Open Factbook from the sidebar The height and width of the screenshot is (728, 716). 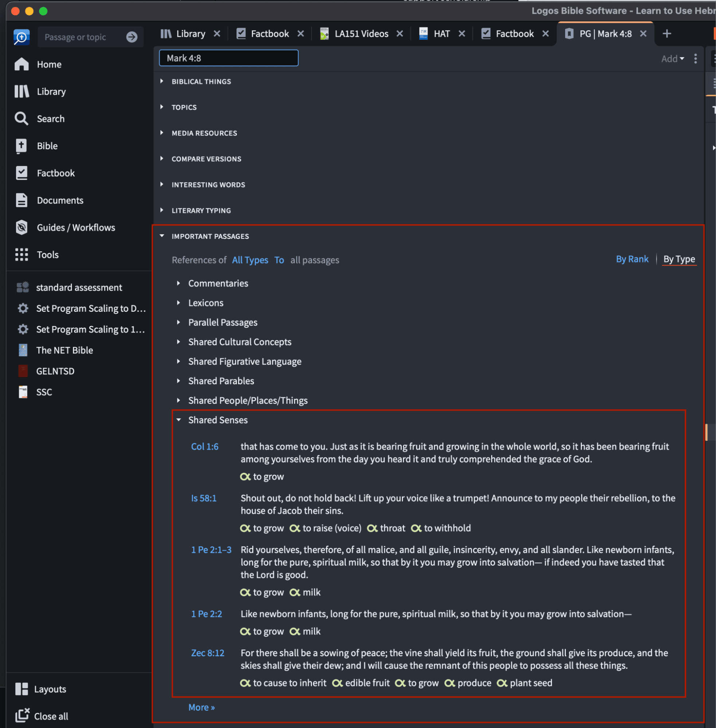(x=55, y=173)
